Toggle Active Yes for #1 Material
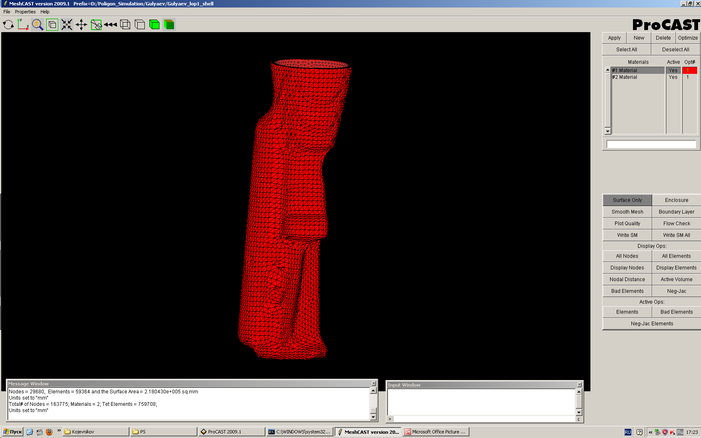Screen dimensions: 701x438 (x=673, y=70)
